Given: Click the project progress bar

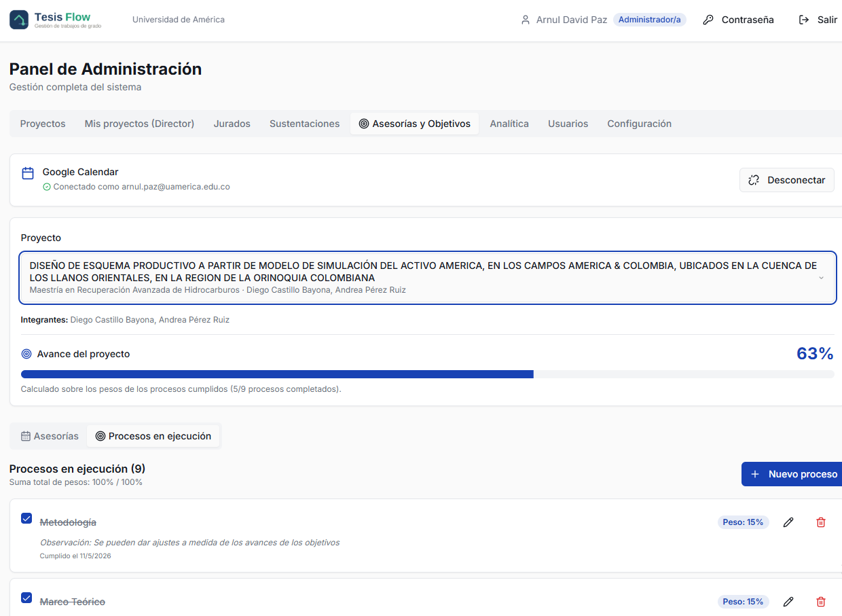Looking at the screenshot, I should (428, 374).
